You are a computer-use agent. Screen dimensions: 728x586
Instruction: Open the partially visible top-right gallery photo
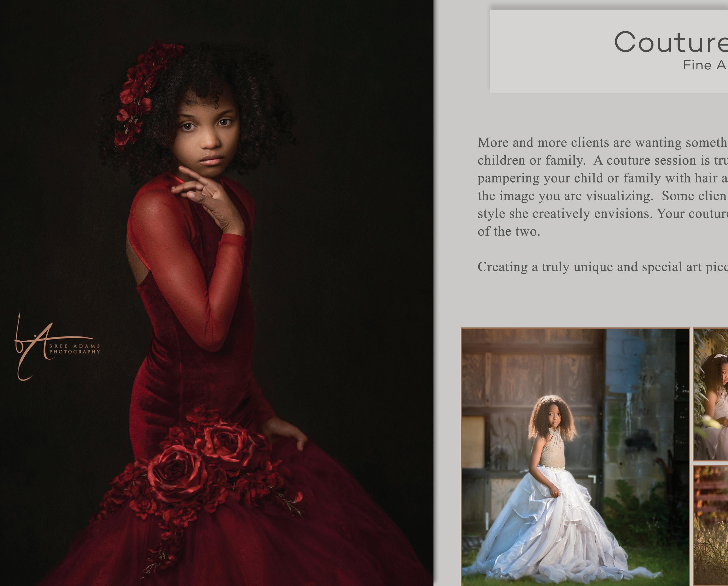(x=710, y=394)
